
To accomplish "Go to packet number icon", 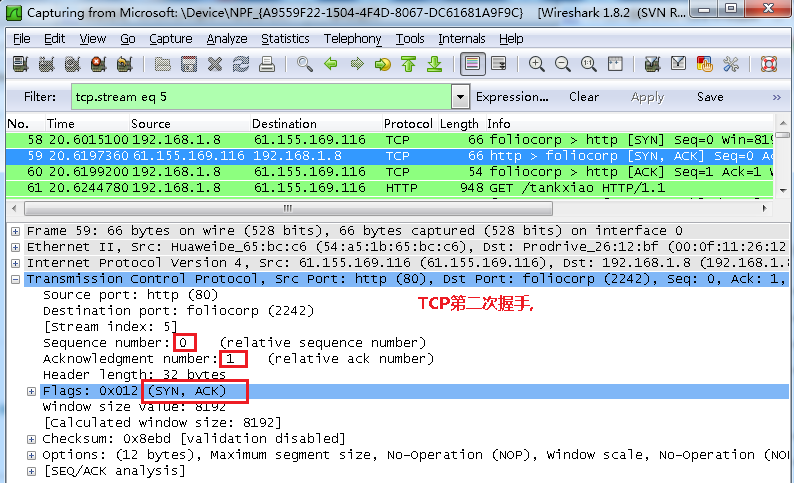I will click(383, 64).
